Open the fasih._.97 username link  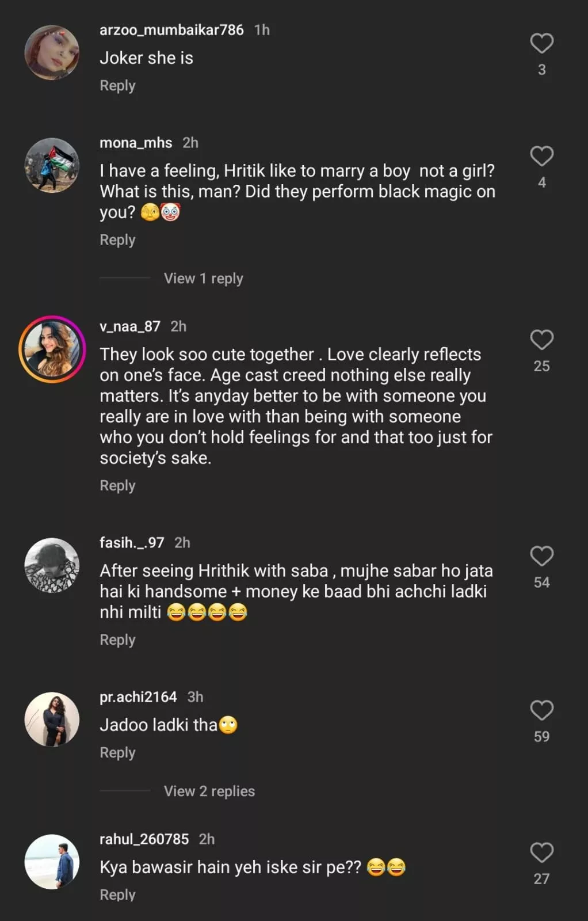point(132,543)
